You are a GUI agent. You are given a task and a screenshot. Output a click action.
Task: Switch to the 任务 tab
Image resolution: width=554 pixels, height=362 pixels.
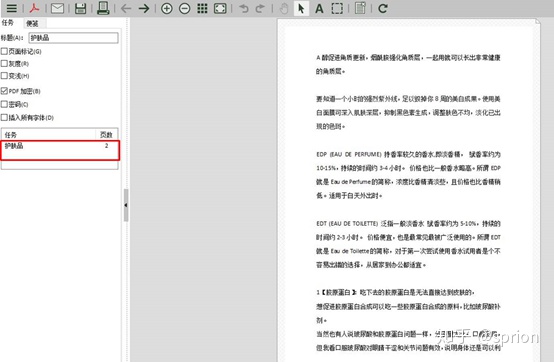[x=8, y=23]
